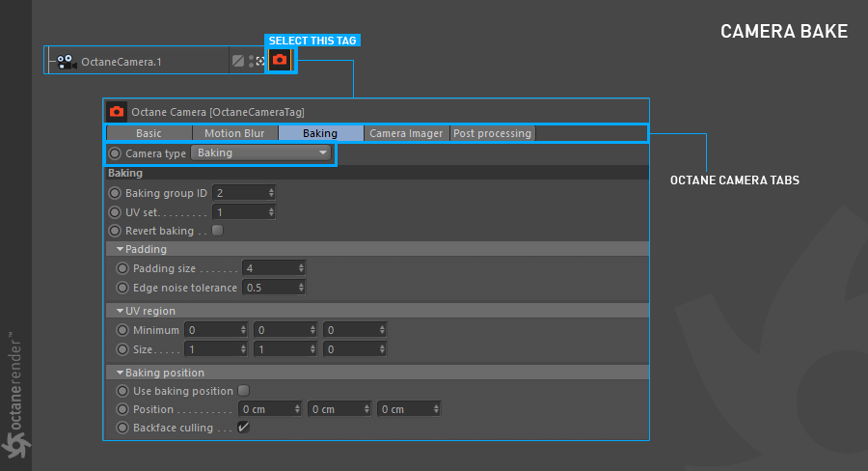Viewport: 868px width, 471px height.
Task: Click the Padding size stepper arrows
Action: (301, 268)
